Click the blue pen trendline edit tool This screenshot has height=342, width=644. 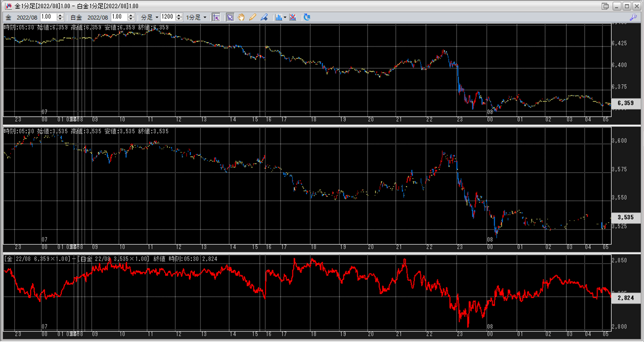coord(264,17)
